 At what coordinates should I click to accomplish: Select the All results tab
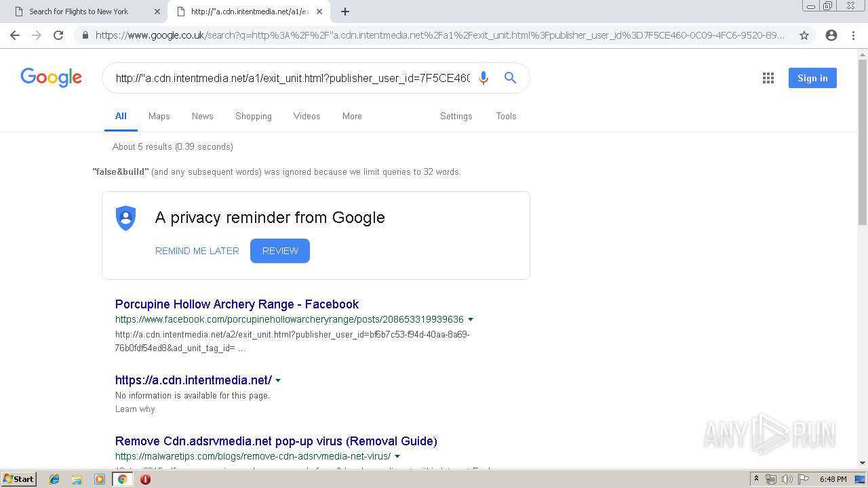point(121,116)
